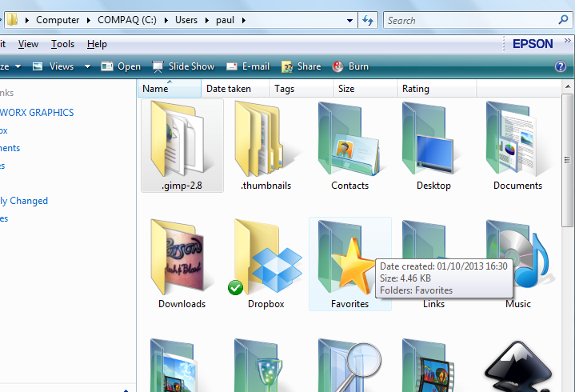Screen dimensions: 575x392
Task: Open the Views dropdown arrow
Action: click(x=87, y=66)
